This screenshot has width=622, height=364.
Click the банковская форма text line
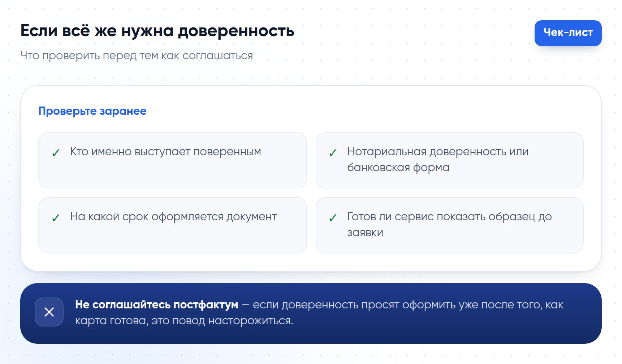click(398, 168)
